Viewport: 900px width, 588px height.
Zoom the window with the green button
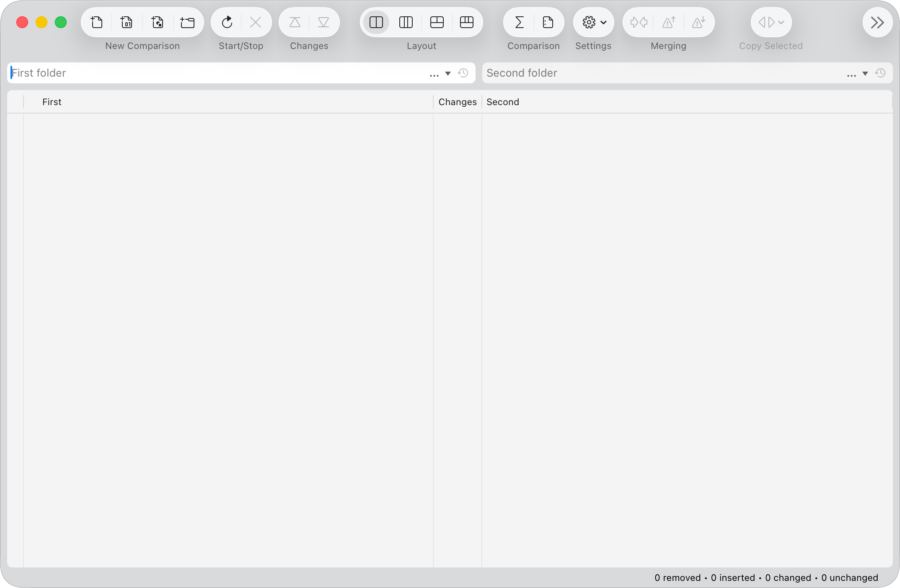(x=61, y=22)
